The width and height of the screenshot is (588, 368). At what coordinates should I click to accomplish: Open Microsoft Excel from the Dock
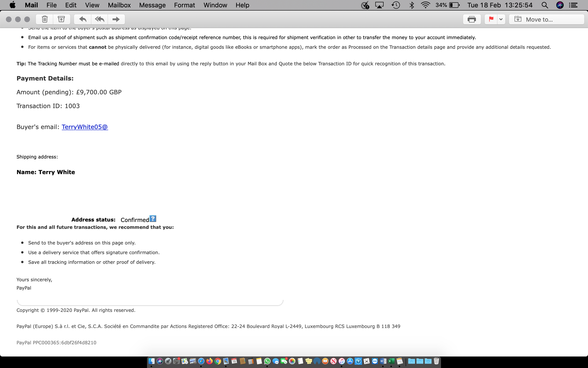(x=391, y=361)
